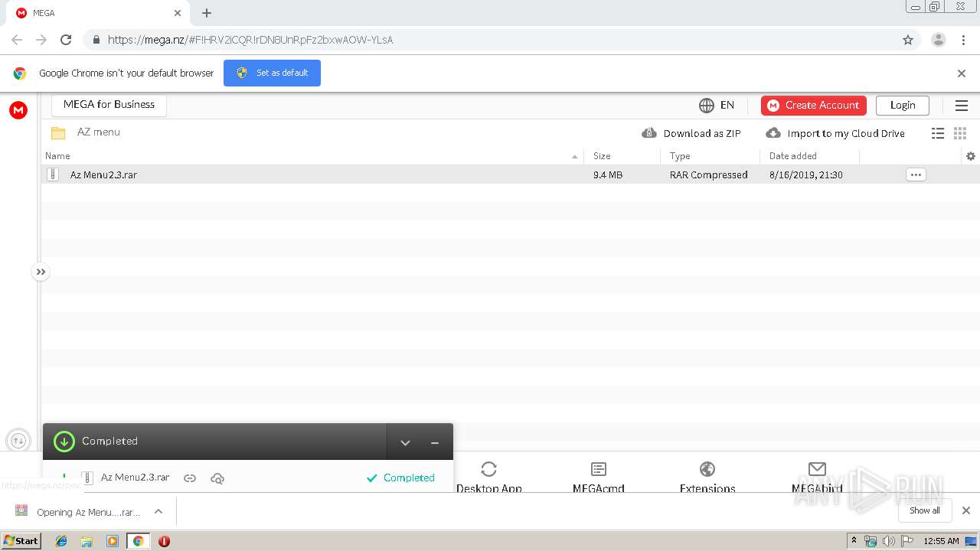Open column settings gear icon
This screenshot has height=551, width=980.
pyautogui.click(x=971, y=156)
